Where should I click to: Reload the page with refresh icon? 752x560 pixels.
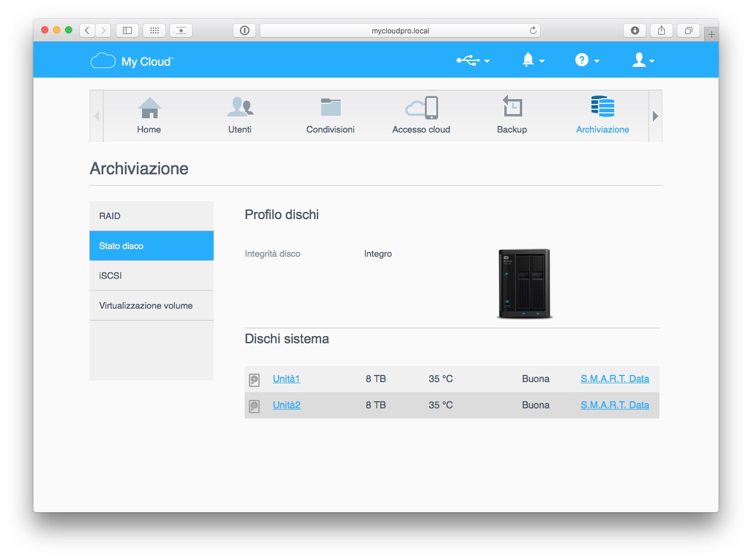[x=533, y=30]
